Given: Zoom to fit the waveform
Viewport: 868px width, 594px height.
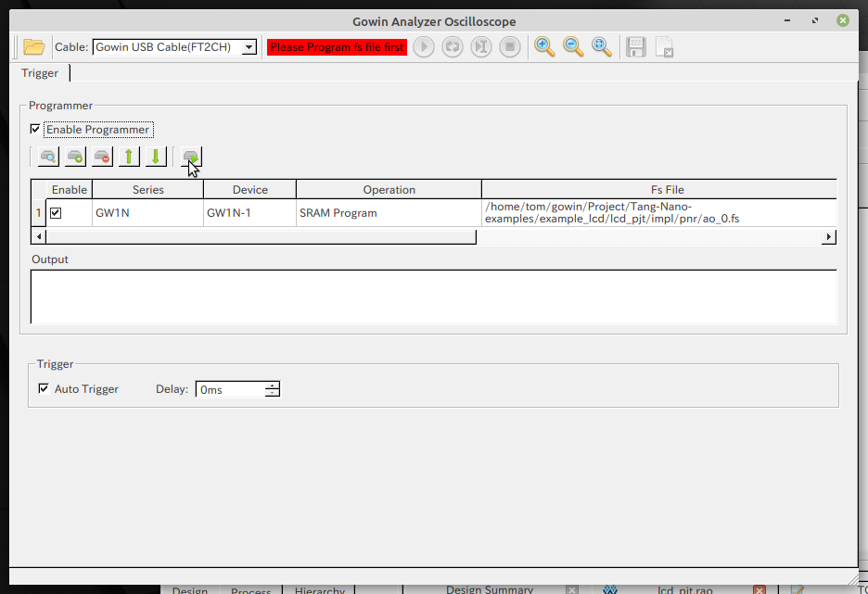Looking at the screenshot, I should pos(601,47).
